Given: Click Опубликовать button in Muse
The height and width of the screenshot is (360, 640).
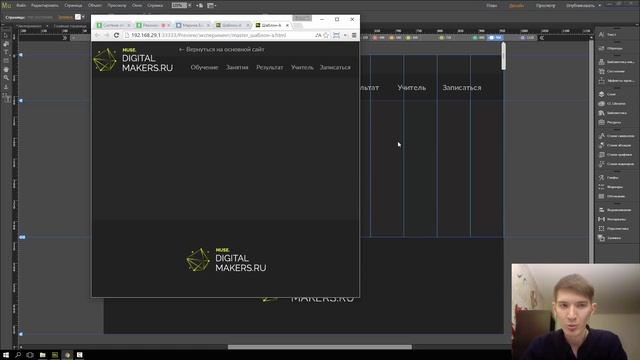Looking at the screenshot, I should tap(581, 5).
